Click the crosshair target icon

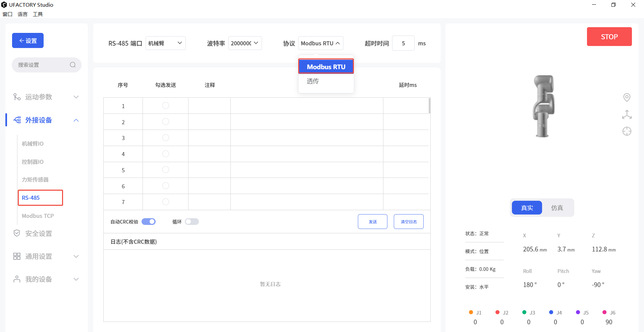click(x=627, y=131)
